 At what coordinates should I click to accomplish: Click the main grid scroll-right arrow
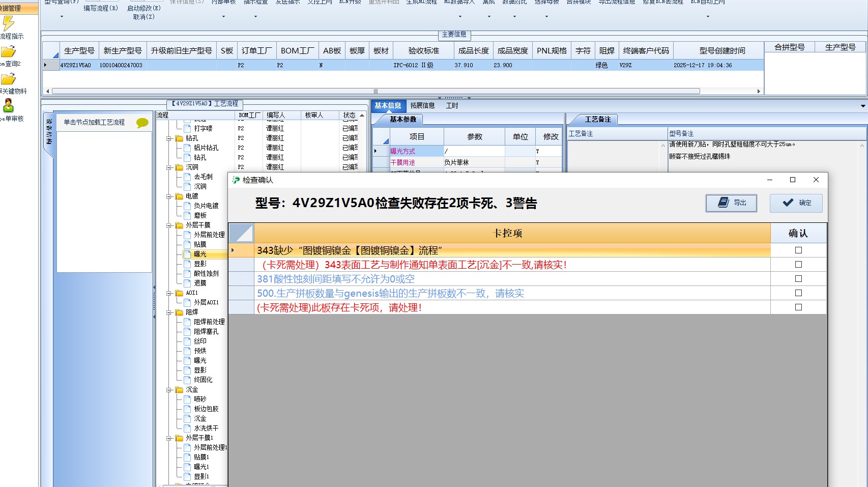pos(759,92)
